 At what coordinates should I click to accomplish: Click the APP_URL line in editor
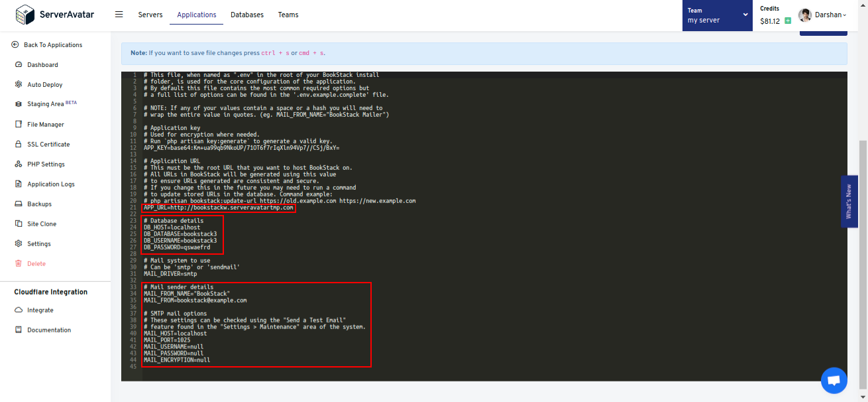219,208
